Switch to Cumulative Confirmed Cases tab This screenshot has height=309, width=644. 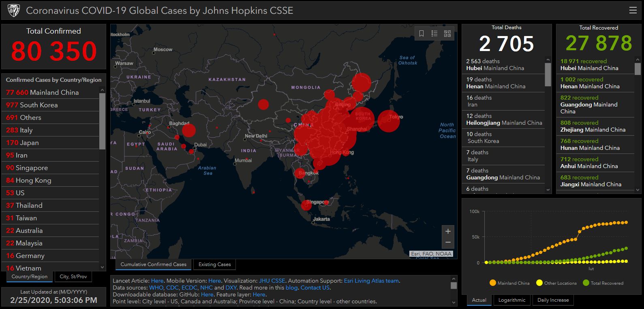click(153, 264)
